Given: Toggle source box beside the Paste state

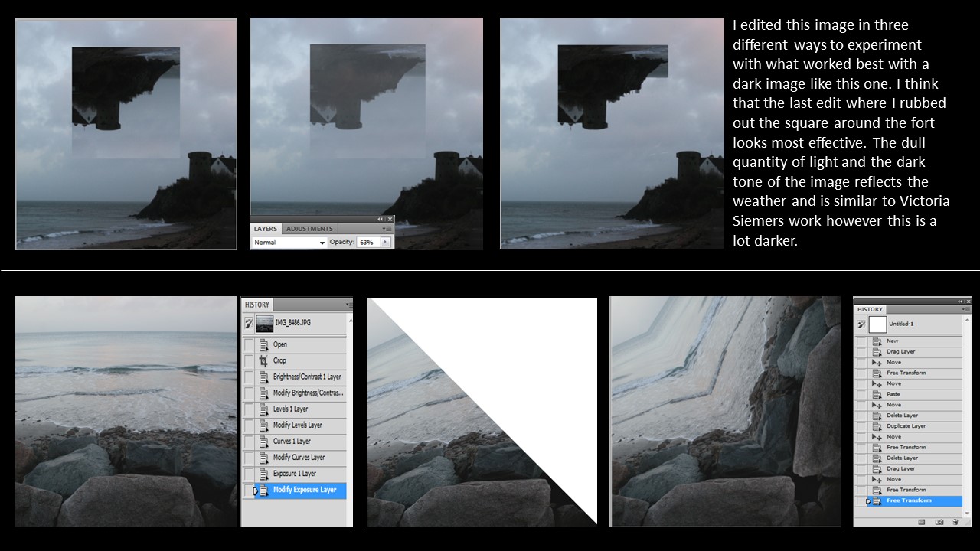Looking at the screenshot, I should point(861,394).
